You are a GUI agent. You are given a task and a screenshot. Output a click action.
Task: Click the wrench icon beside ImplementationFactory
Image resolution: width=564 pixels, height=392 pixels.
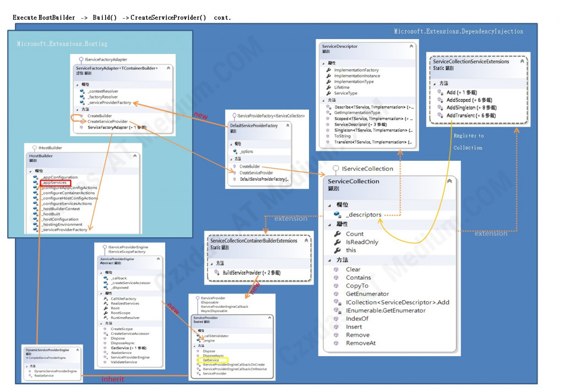click(x=329, y=70)
